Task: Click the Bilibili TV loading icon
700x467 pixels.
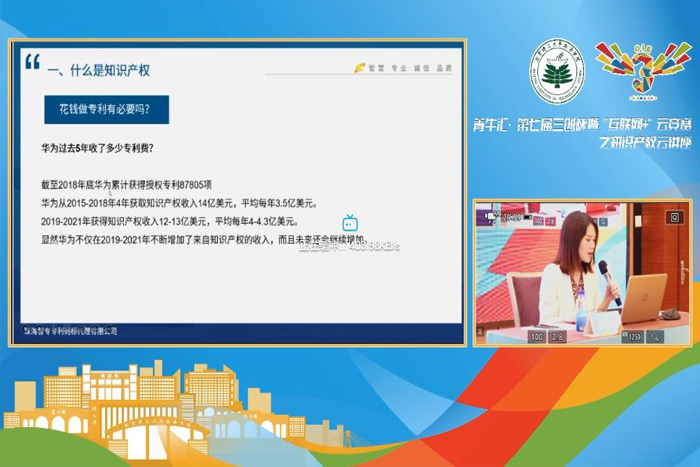Action: click(350, 223)
